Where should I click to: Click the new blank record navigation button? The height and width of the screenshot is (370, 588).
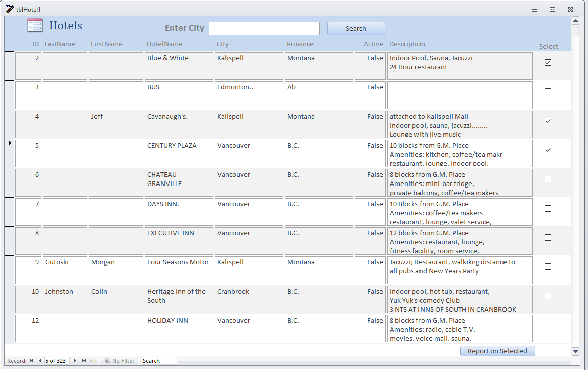click(x=93, y=360)
